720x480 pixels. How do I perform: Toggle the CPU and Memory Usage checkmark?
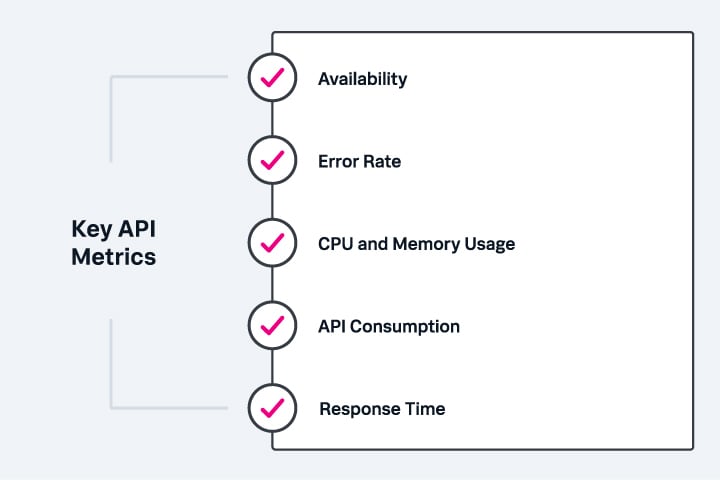272,243
